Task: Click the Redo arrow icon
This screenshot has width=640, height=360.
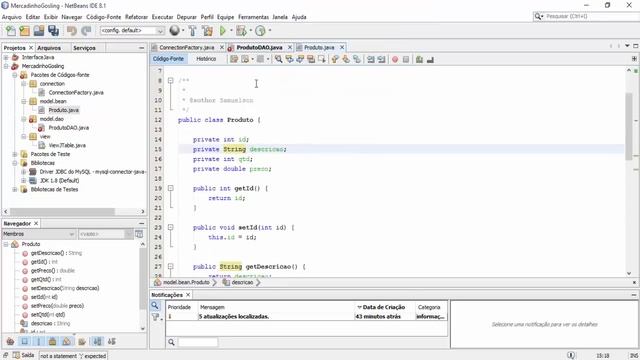Action: [x=86, y=31]
